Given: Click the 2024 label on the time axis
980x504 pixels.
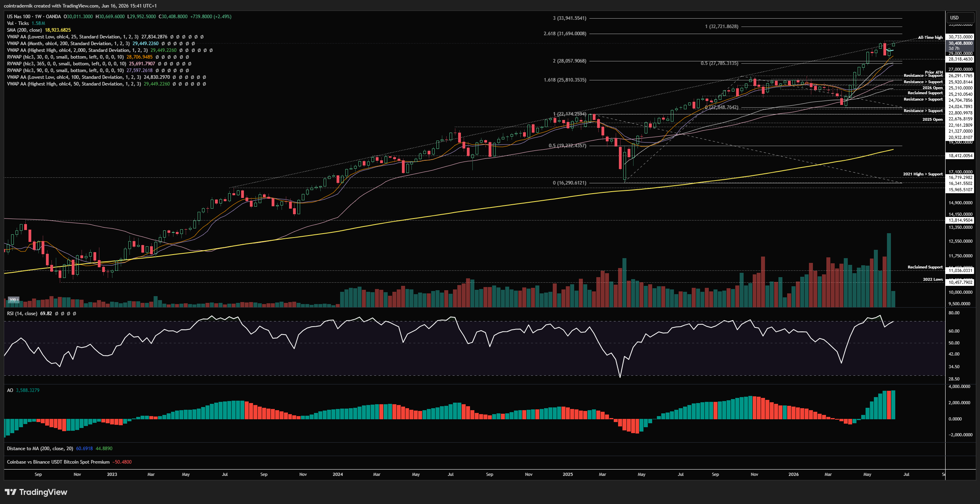Looking at the screenshot, I should pyautogui.click(x=338, y=474).
